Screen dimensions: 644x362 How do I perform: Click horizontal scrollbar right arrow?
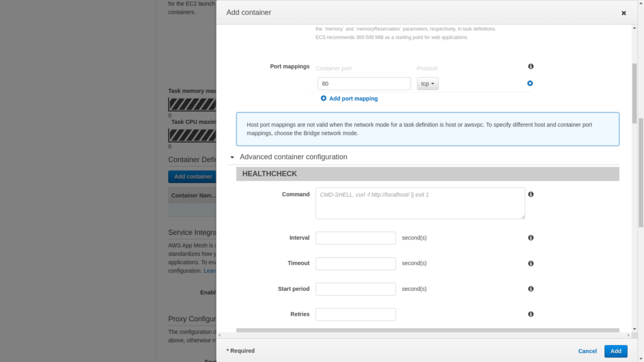tap(628, 336)
